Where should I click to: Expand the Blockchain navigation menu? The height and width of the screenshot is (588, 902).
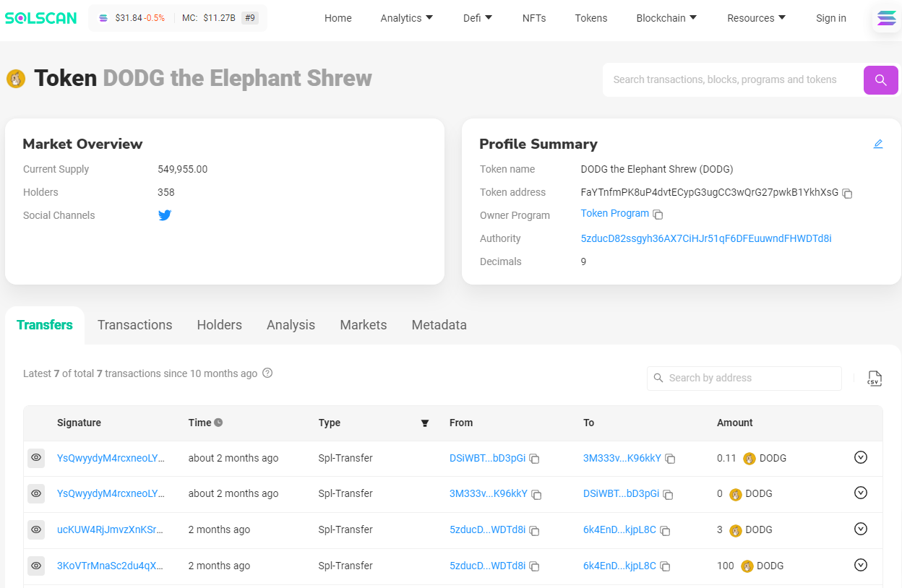tap(666, 18)
